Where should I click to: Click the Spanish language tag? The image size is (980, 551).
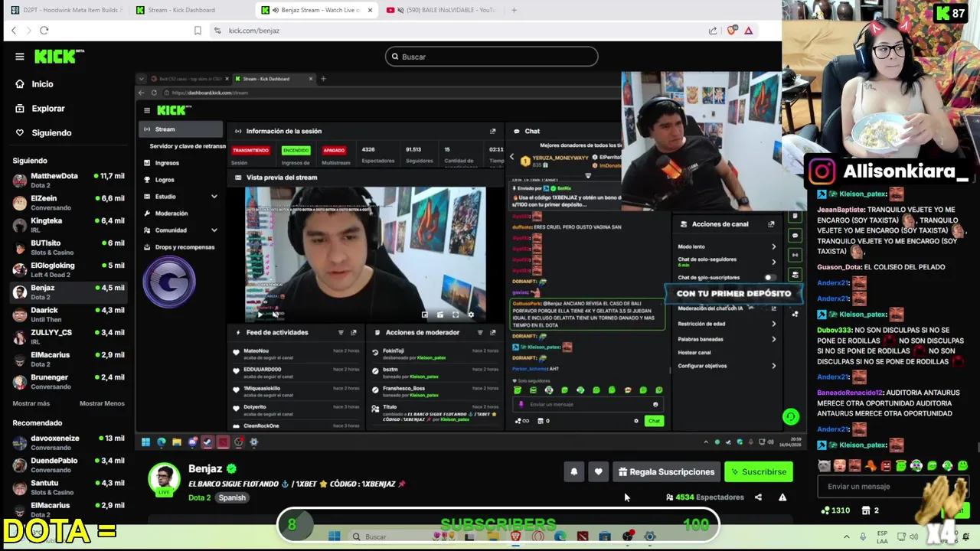232,497
